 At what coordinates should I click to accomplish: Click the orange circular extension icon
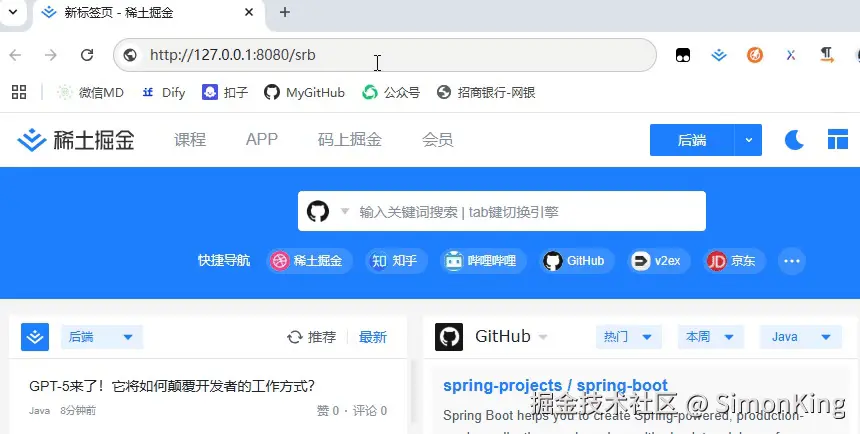point(755,55)
